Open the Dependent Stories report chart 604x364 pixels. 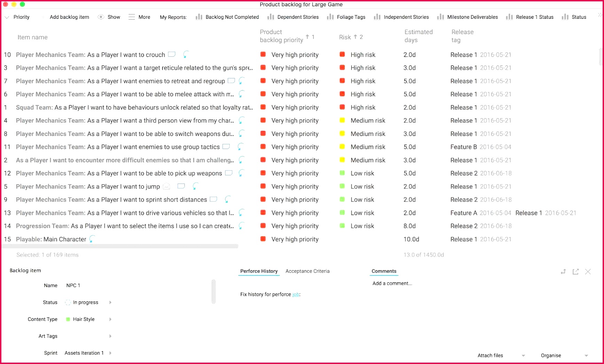click(x=298, y=17)
